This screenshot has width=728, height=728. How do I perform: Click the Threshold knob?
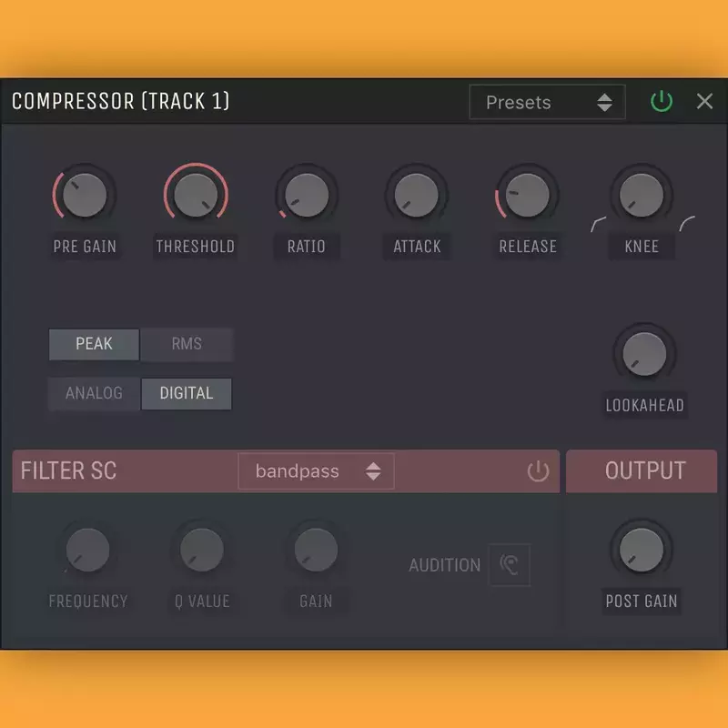click(x=196, y=195)
